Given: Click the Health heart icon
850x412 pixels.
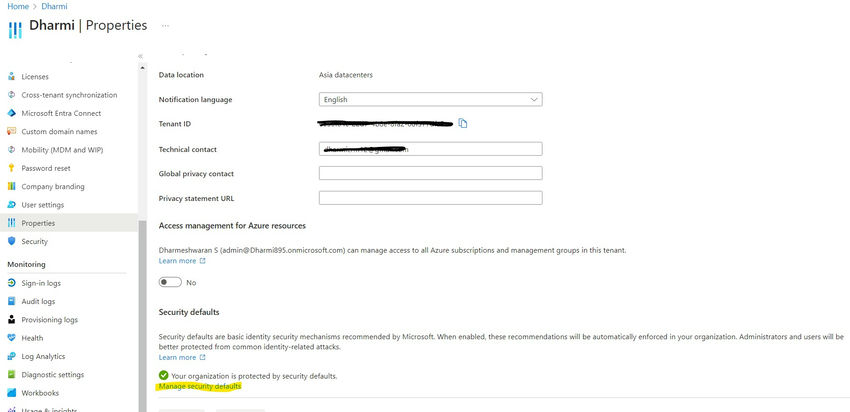Looking at the screenshot, I should pyautogui.click(x=11, y=338).
